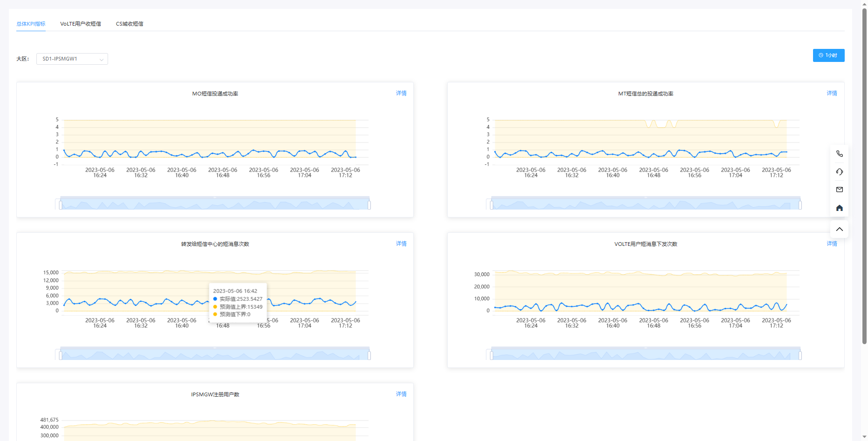Click left zoom handle of VOLTE用户短消息下发次数 slider
Viewport: 868px width, 441px height.
coord(492,355)
